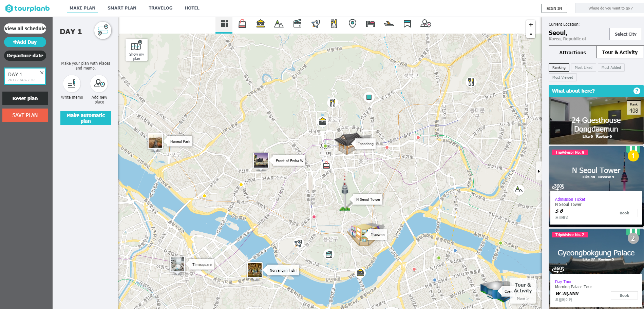The image size is (644, 309).
Task: Click the Show my plan map button
Action: [136, 49]
